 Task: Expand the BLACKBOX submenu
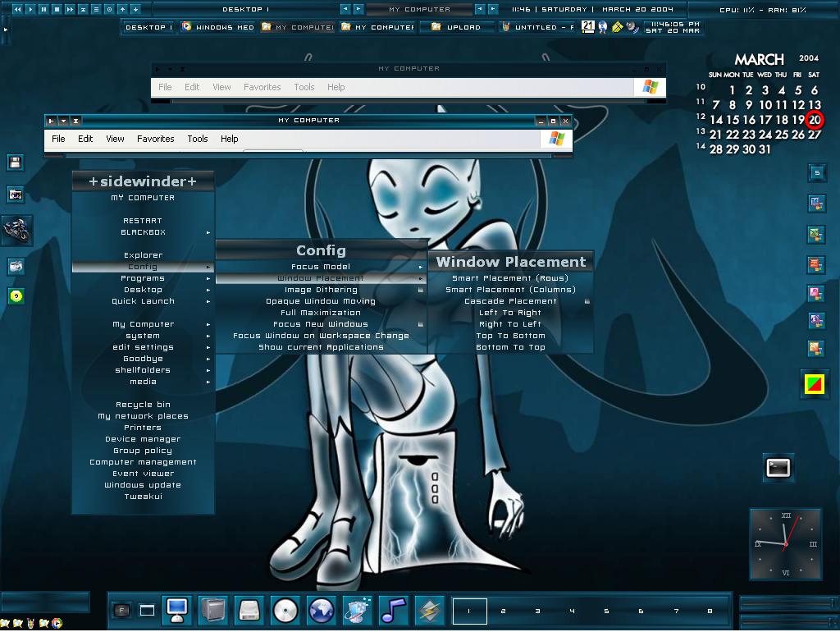pos(143,232)
